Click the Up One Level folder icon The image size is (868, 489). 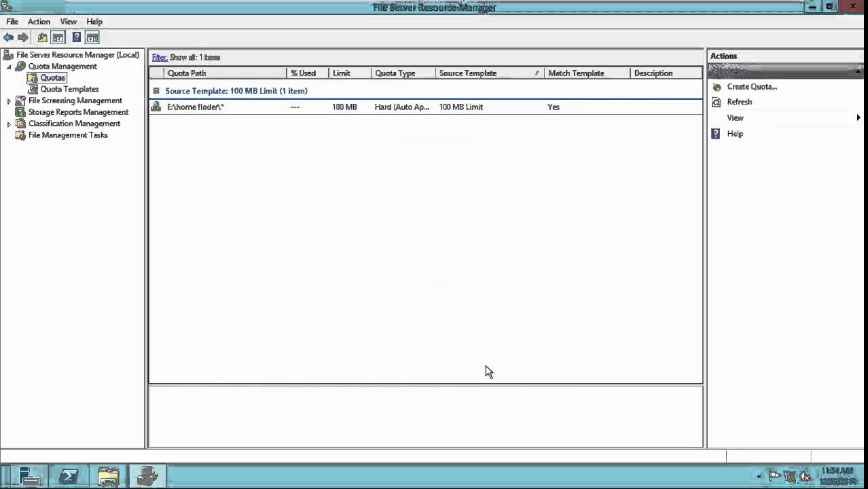[42, 37]
